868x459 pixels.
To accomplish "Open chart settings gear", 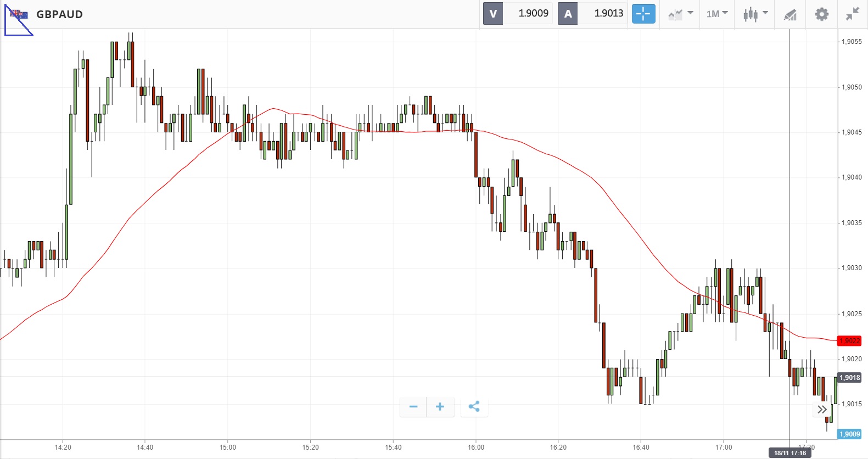I will pyautogui.click(x=821, y=14).
